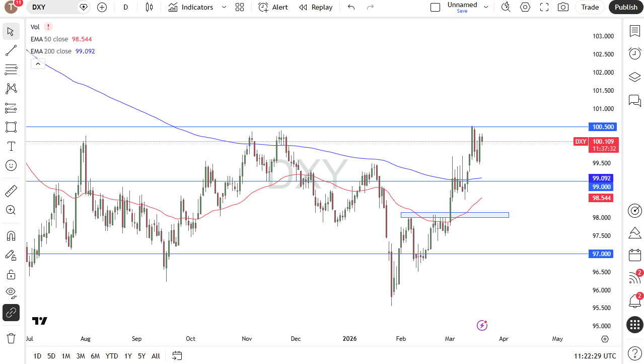
Task: Open the Trade panel
Action: click(590, 7)
